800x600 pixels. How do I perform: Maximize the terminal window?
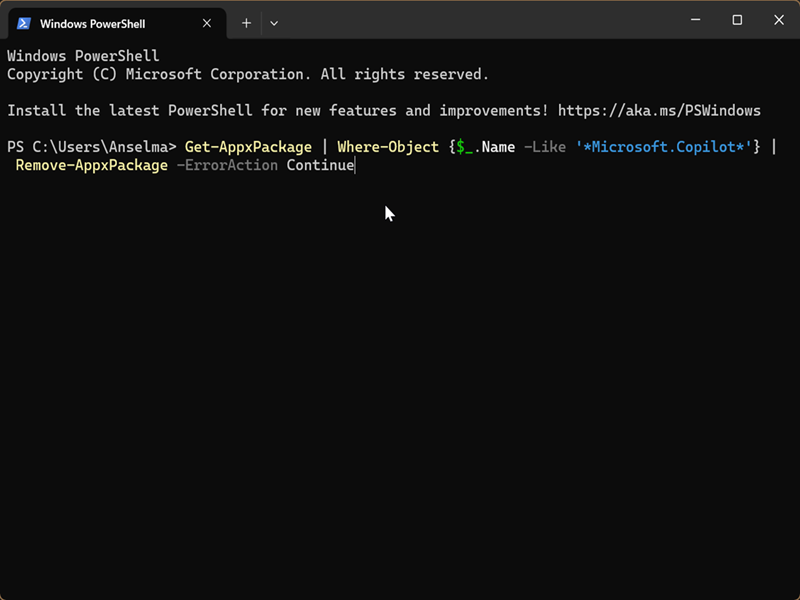click(737, 20)
